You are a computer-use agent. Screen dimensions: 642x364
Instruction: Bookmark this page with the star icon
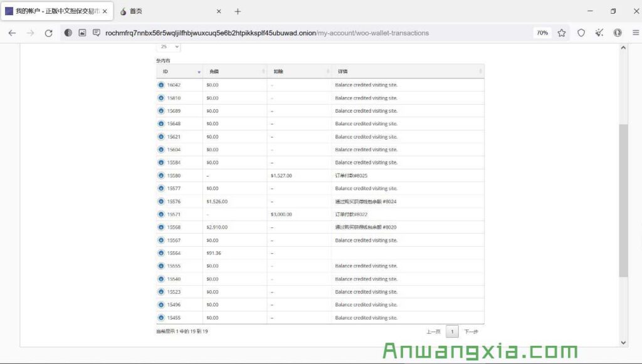(x=561, y=33)
